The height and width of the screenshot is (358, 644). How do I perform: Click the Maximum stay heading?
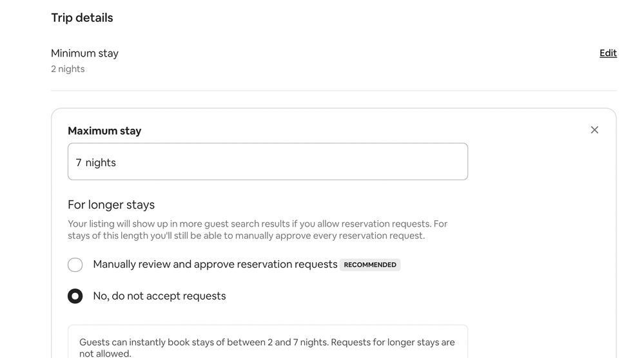[104, 131]
